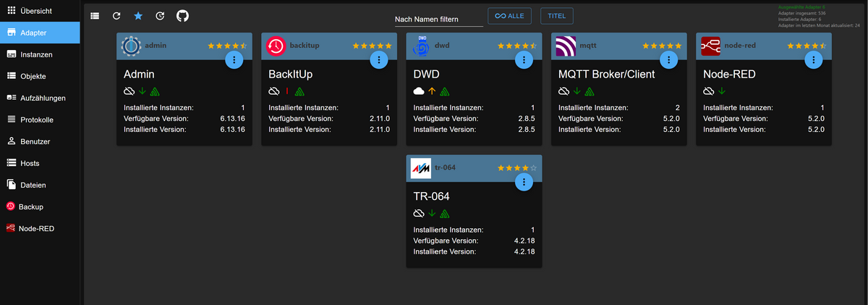This screenshot has width=868, height=305.
Task: Click the check for updates icon
Action: click(x=160, y=16)
